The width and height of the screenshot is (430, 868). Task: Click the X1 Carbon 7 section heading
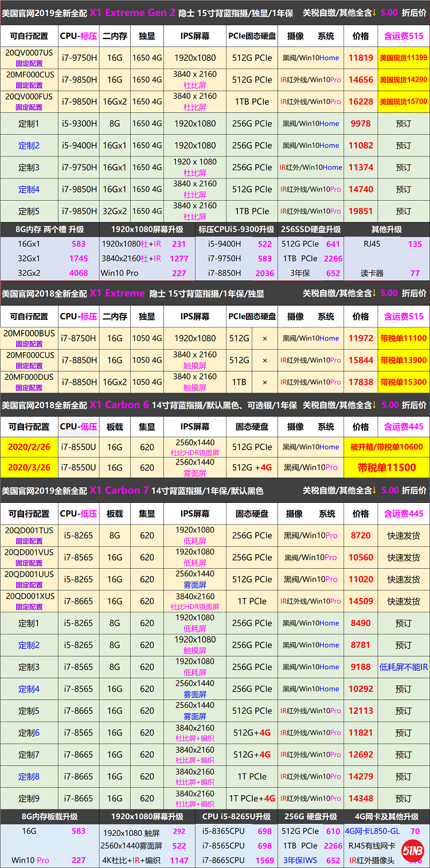119,491
